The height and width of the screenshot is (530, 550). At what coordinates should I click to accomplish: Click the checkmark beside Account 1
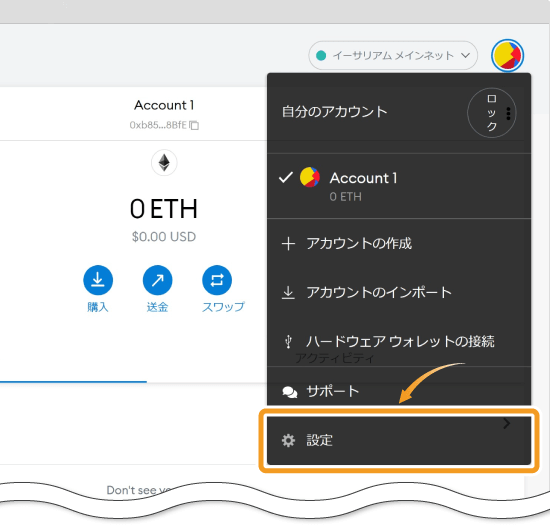[x=286, y=177]
